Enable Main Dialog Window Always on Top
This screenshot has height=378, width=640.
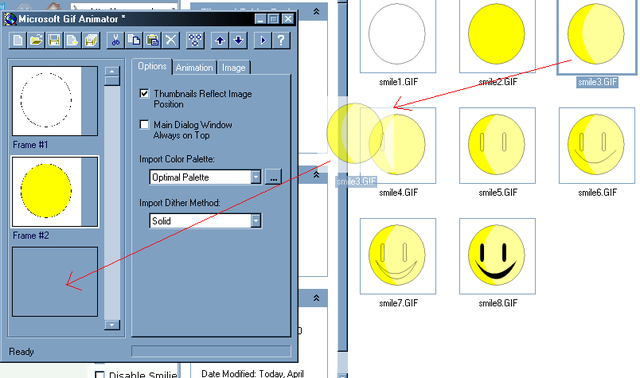[144, 125]
